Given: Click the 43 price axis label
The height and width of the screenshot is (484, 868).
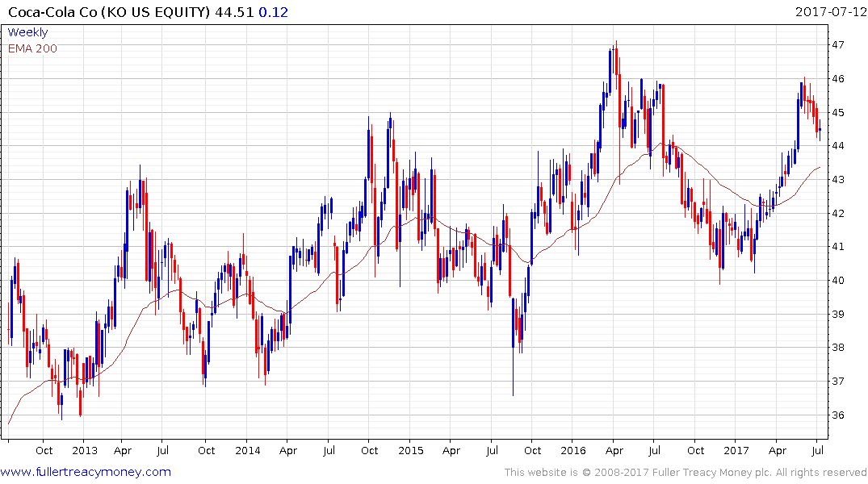Looking at the screenshot, I should [x=837, y=179].
